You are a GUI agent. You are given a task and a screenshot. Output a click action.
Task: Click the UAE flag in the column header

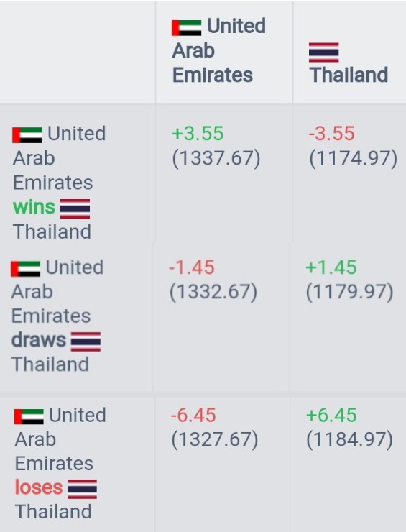point(187,28)
